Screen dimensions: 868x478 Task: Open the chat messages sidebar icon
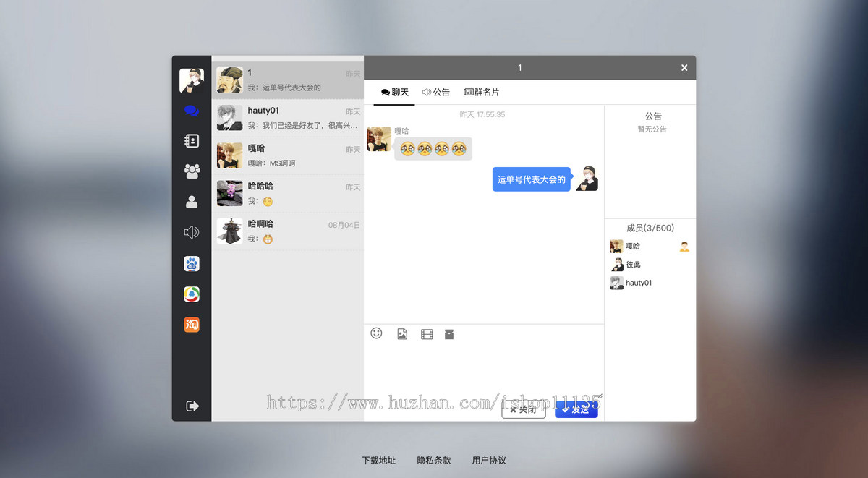point(192,111)
